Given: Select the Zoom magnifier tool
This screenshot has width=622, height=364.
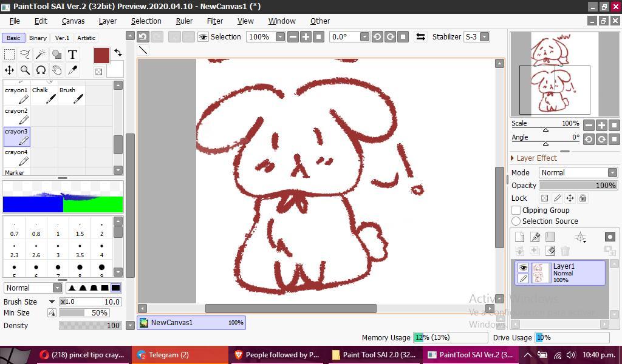Looking at the screenshot, I should point(25,70).
